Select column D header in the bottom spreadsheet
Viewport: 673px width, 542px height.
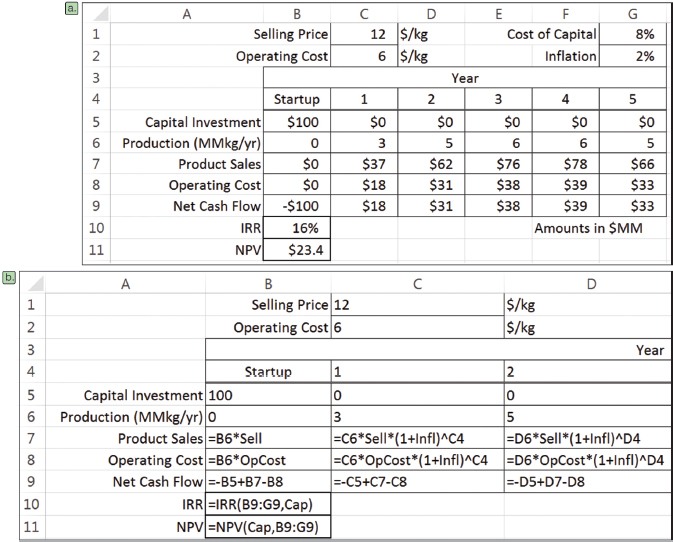tap(585, 284)
